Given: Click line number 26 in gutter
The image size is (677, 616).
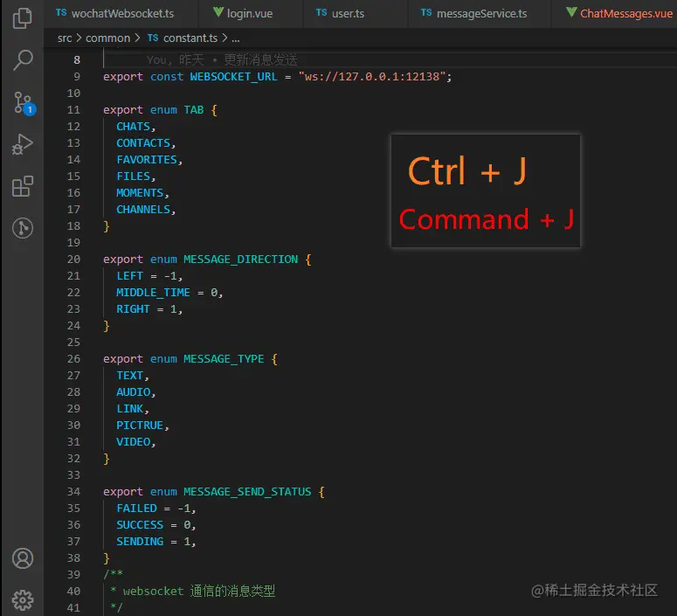Looking at the screenshot, I should coord(73,359).
